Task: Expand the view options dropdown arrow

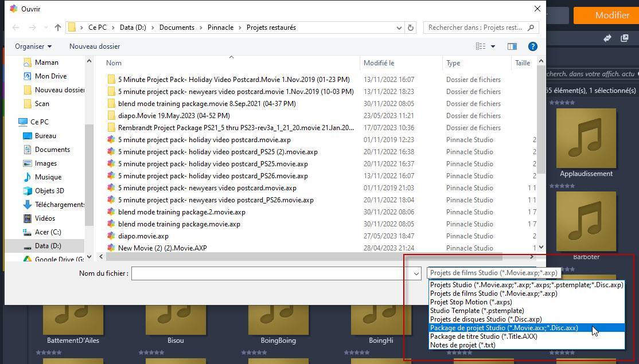Action: tap(493, 46)
